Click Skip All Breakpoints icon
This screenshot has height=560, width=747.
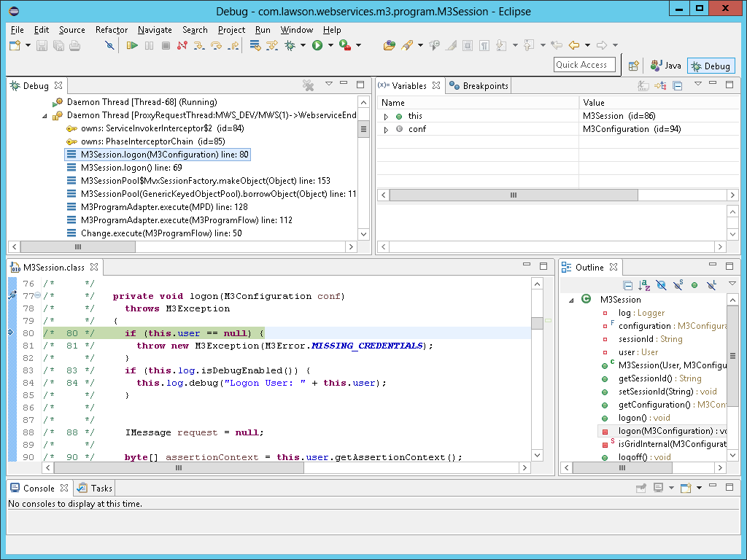point(109,45)
